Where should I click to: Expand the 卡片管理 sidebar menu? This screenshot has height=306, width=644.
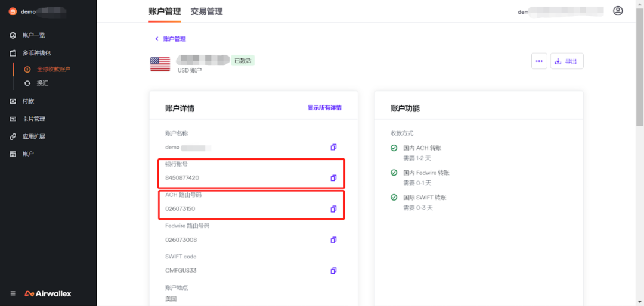(x=33, y=119)
